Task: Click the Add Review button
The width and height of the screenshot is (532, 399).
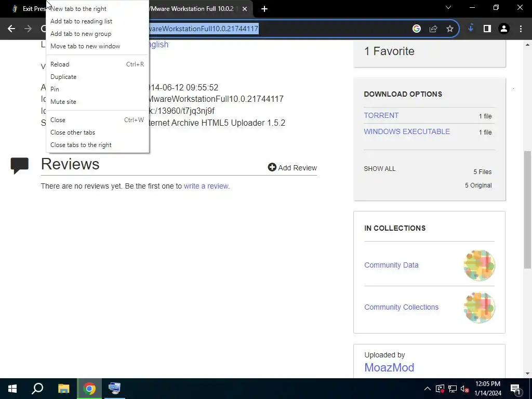Action: 292,168
